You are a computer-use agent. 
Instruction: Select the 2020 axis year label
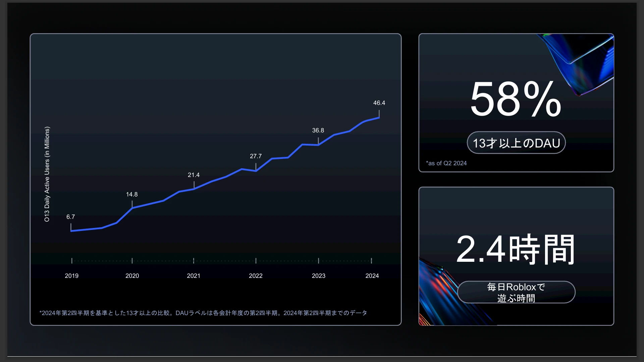(x=132, y=276)
